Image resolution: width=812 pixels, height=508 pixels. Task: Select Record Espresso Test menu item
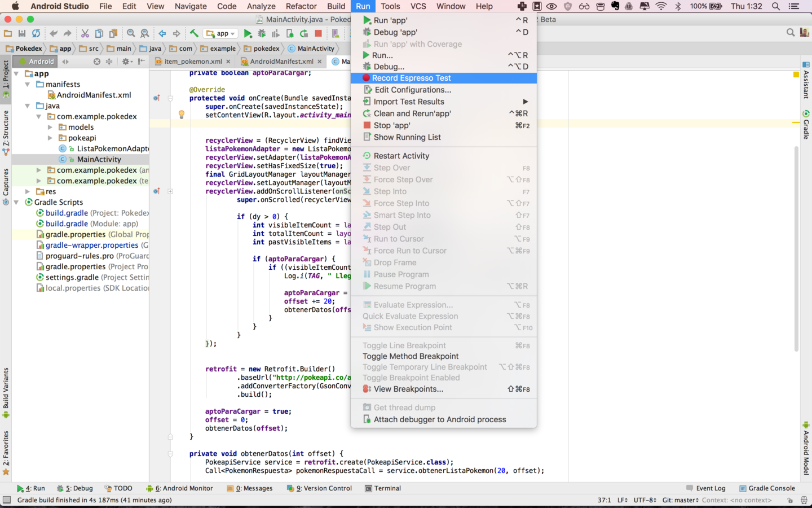point(444,78)
